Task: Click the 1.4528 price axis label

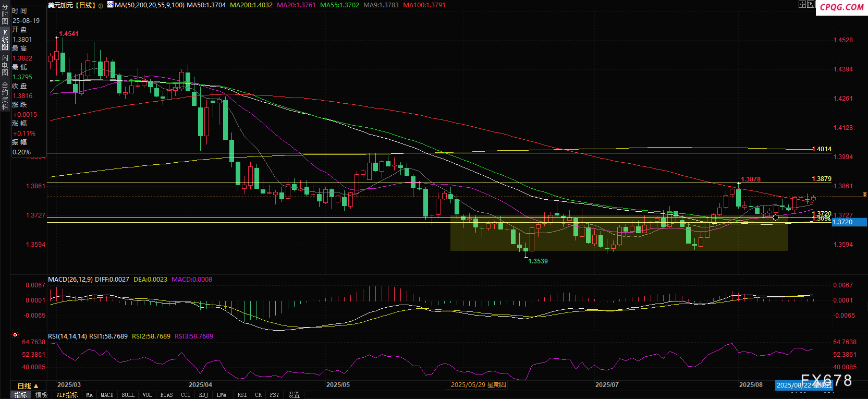Action: click(843, 40)
